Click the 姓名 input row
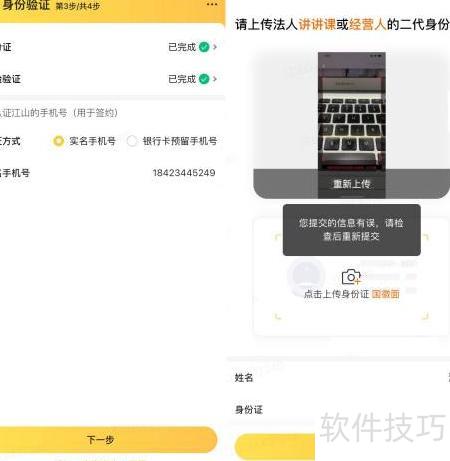450x461 pixels. click(x=339, y=378)
